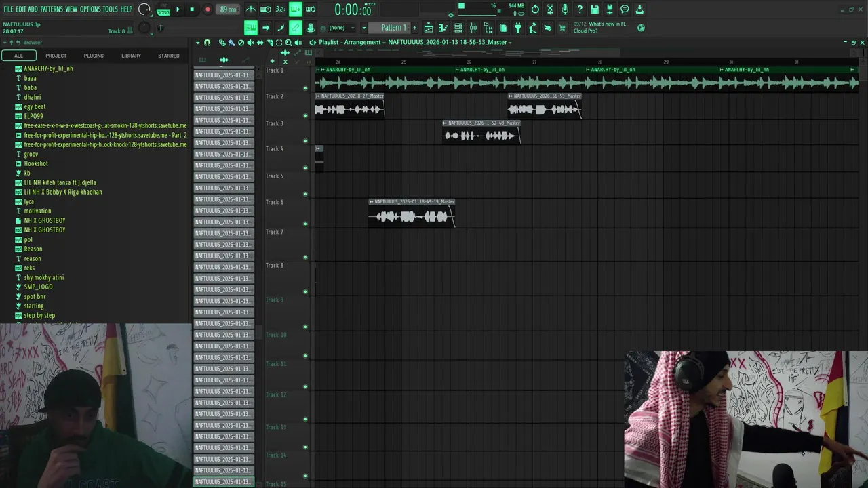
Task: Switch browser to the PROJECT tab
Action: tap(56, 56)
